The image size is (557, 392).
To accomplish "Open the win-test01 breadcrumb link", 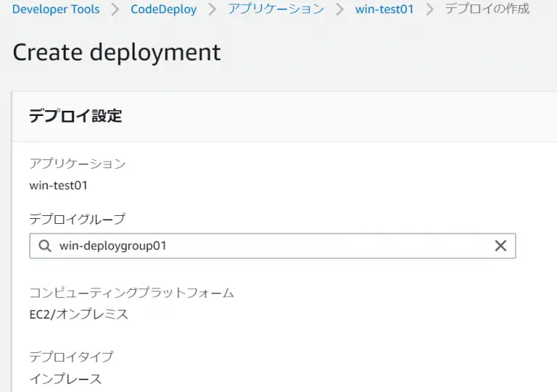I will click(x=384, y=9).
